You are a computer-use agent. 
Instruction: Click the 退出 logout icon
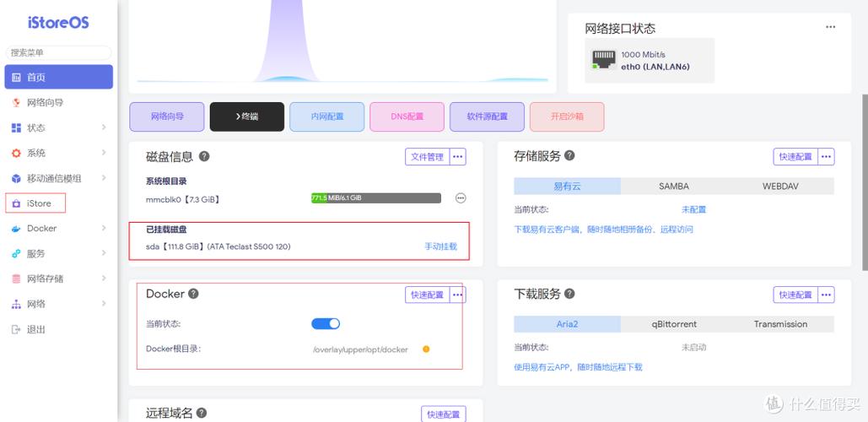(x=16, y=329)
